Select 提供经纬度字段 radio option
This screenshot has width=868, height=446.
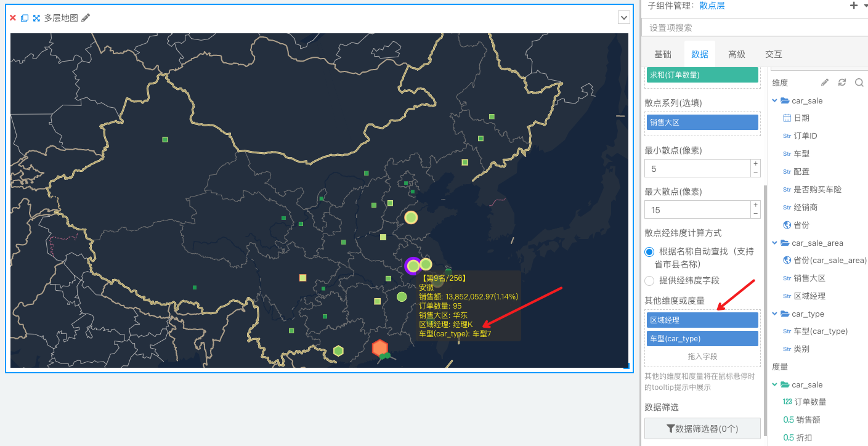[x=649, y=280]
